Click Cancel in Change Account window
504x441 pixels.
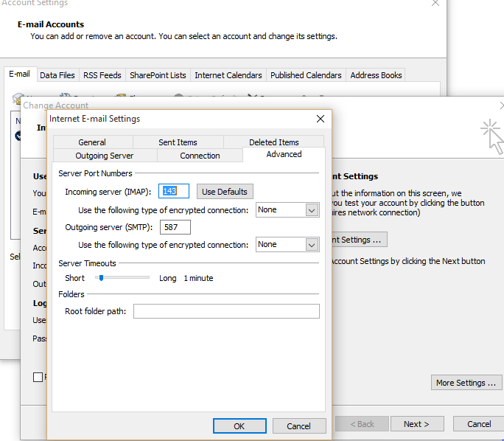(x=479, y=424)
